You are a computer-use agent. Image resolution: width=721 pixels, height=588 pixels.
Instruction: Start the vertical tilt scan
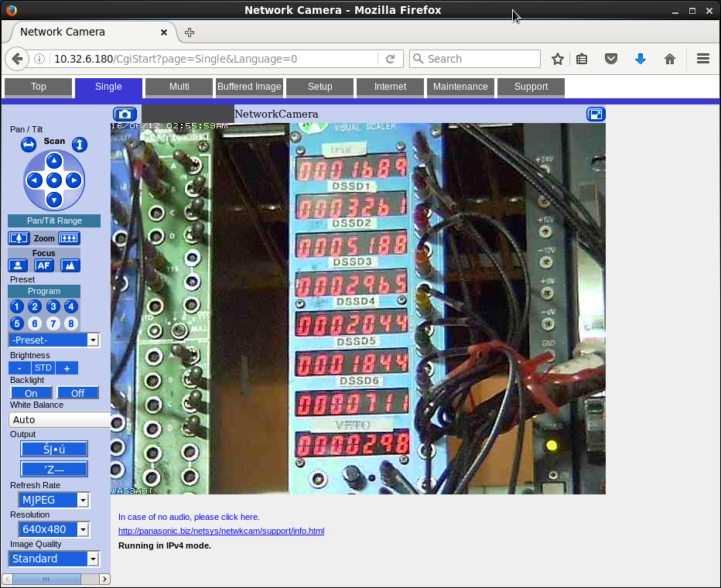(x=80, y=145)
